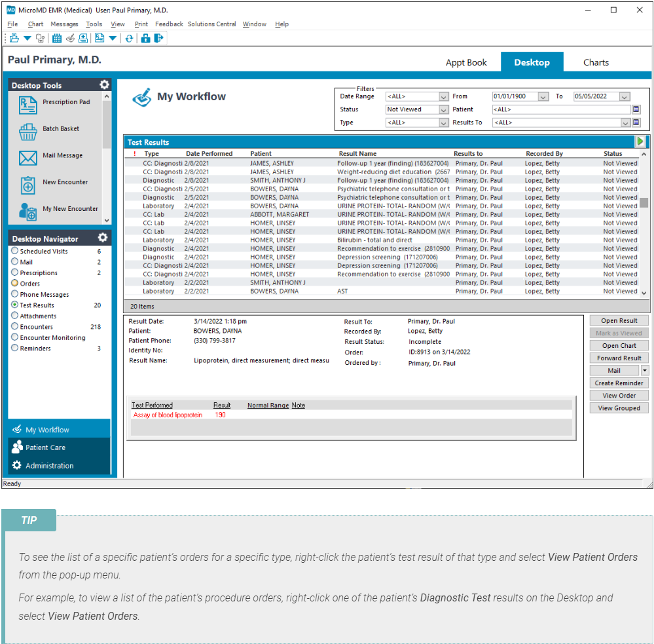Open the Batch Basket tool icon
The height and width of the screenshot is (644, 654).
28,132
